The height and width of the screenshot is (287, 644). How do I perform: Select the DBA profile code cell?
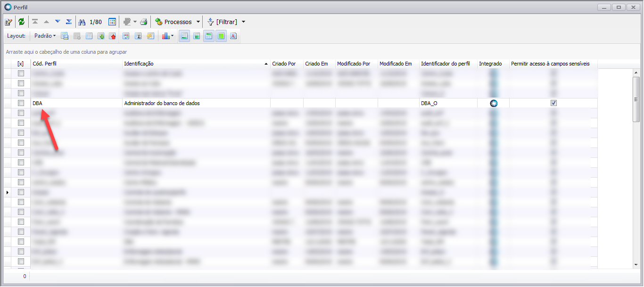76,103
